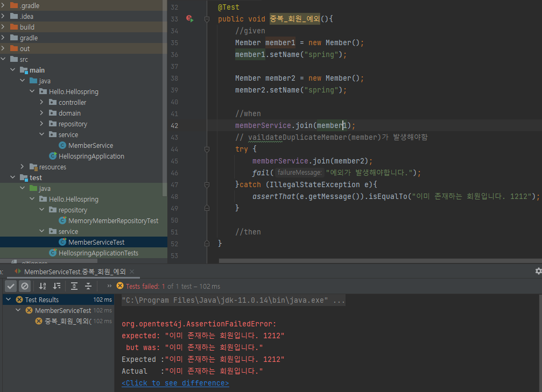Select service package under test
The width and height of the screenshot is (542, 392).
pyautogui.click(x=68, y=231)
